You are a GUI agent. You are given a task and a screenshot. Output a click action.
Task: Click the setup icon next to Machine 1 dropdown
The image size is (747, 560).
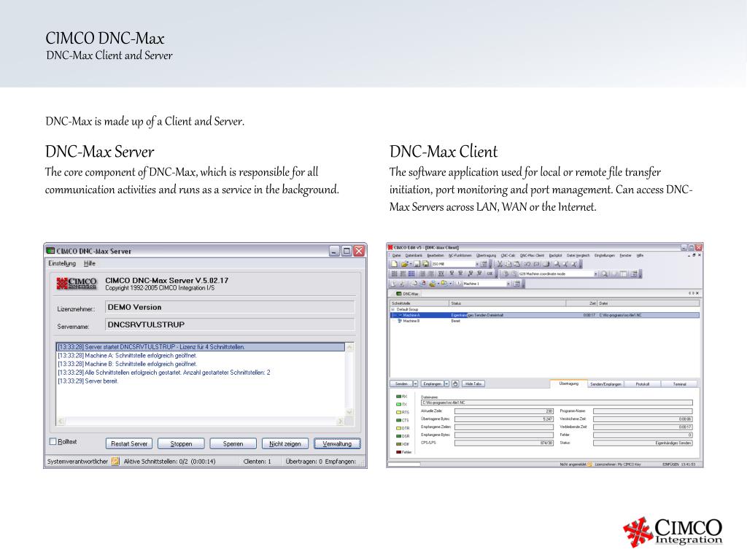tap(516, 284)
